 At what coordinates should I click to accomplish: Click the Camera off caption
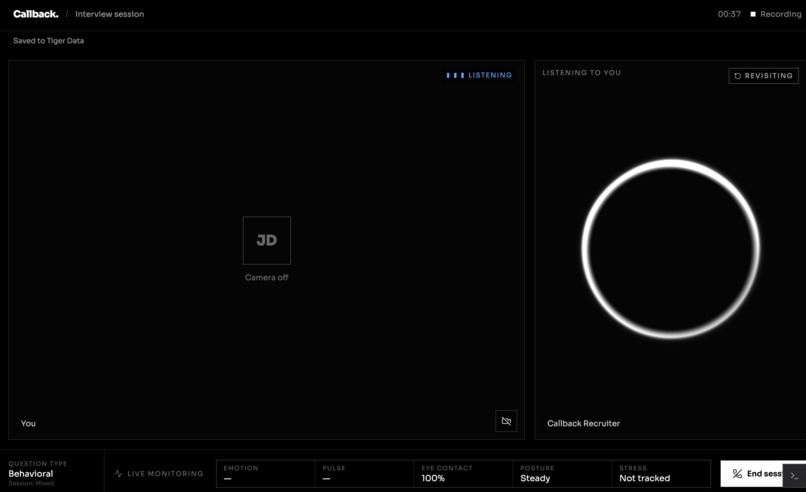tap(266, 277)
